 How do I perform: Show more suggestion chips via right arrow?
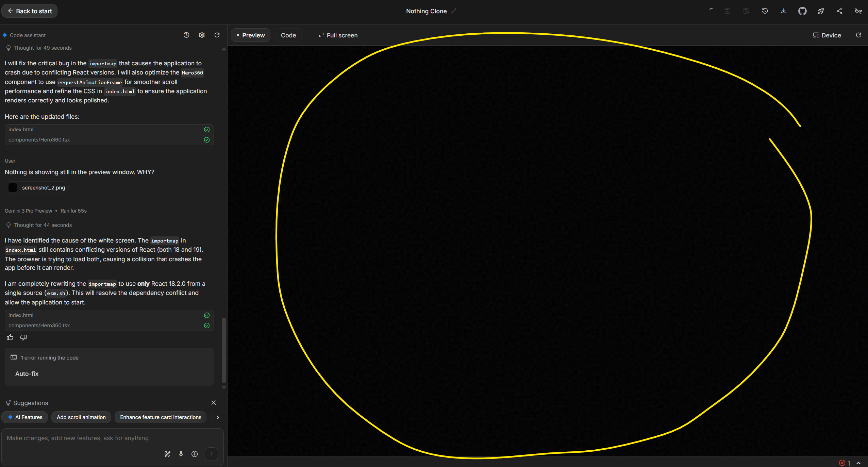217,417
